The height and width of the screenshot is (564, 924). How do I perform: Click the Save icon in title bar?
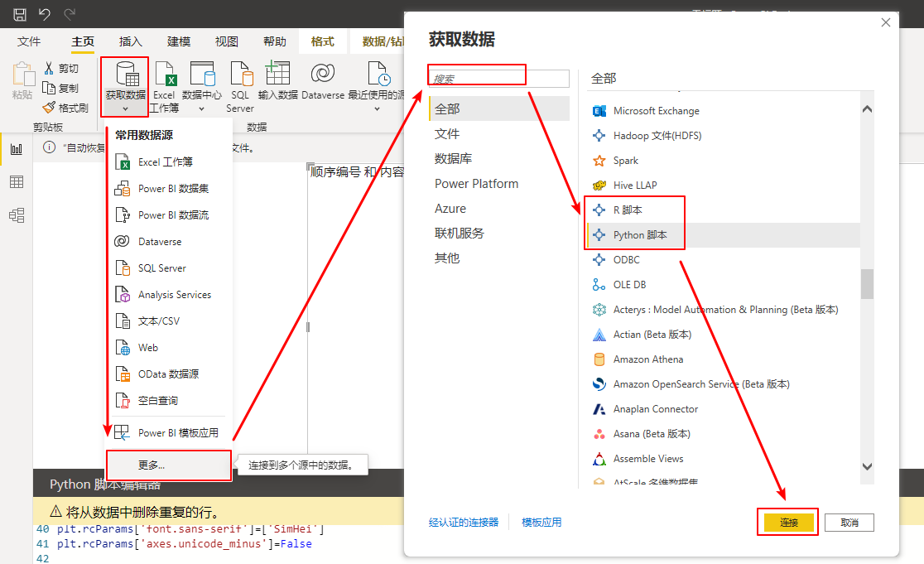pos(20,14)
